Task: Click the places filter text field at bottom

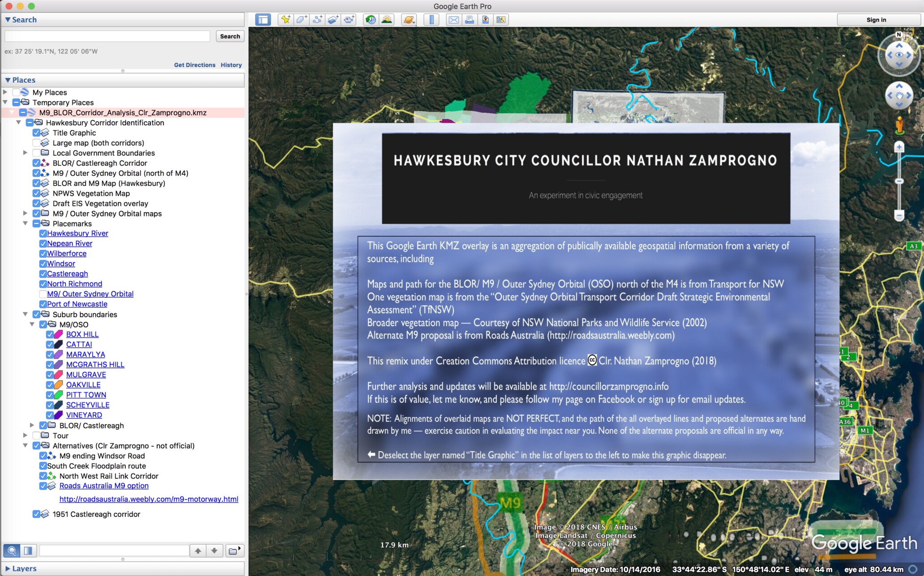Action: [114, 550]
